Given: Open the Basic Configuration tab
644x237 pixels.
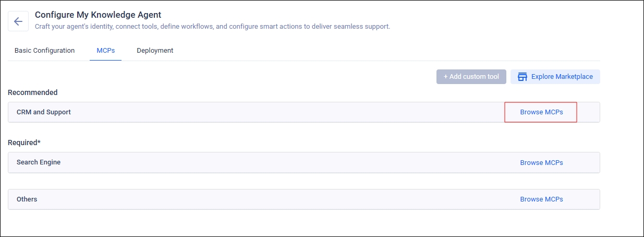Looking at the screenshot, I should click(x=44, y=51).
